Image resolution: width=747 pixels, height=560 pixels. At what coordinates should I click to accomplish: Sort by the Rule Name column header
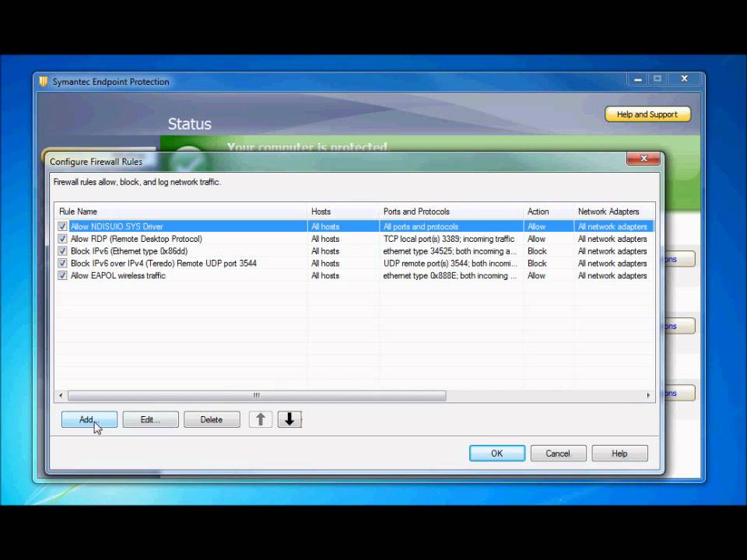pos(181,212)
